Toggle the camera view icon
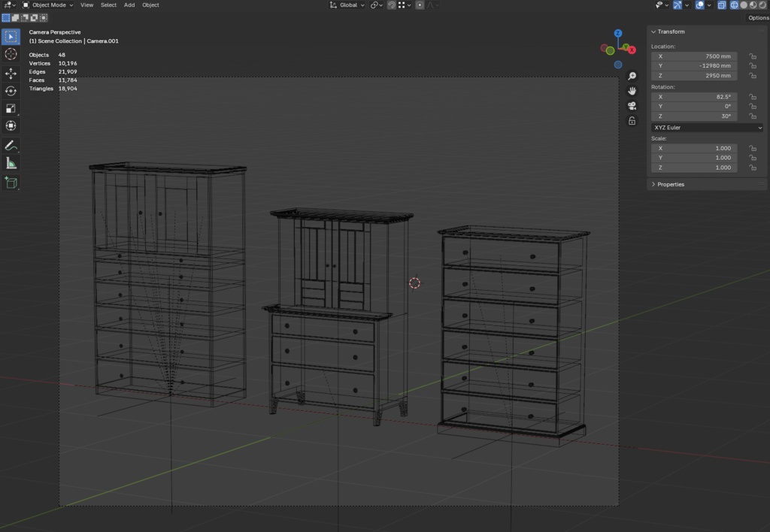 click(632, 106)
